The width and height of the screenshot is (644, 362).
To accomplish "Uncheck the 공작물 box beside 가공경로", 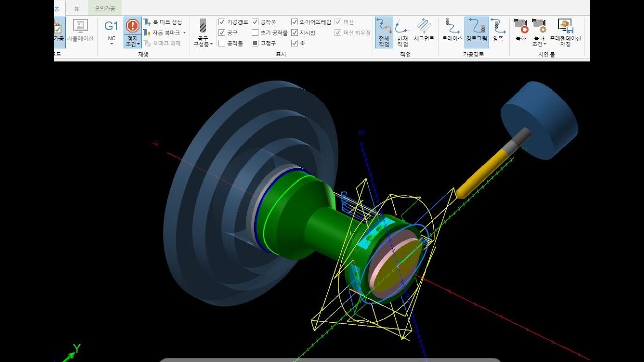I will click(255, 22).
